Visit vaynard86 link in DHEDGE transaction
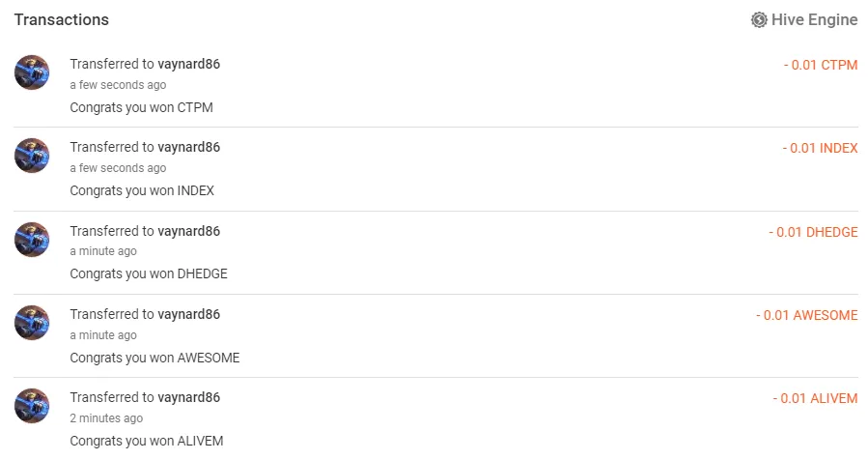 [x=188, y=231]
